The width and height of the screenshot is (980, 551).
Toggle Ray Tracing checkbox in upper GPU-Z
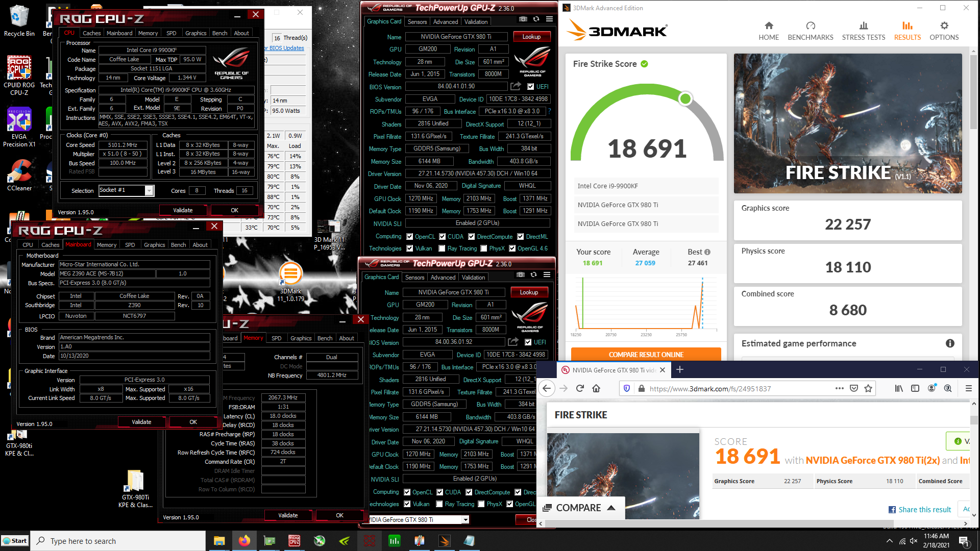(x=442, y=248)
